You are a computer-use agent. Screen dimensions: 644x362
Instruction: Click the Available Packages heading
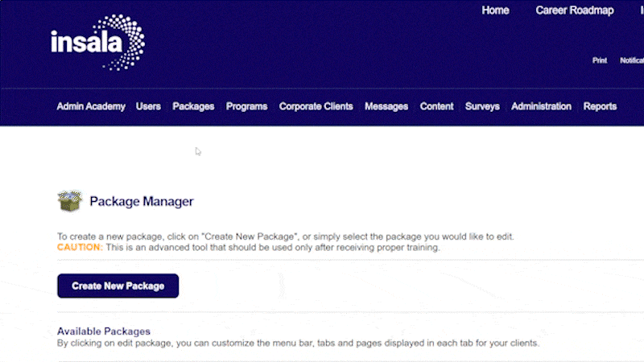[104, 331]
